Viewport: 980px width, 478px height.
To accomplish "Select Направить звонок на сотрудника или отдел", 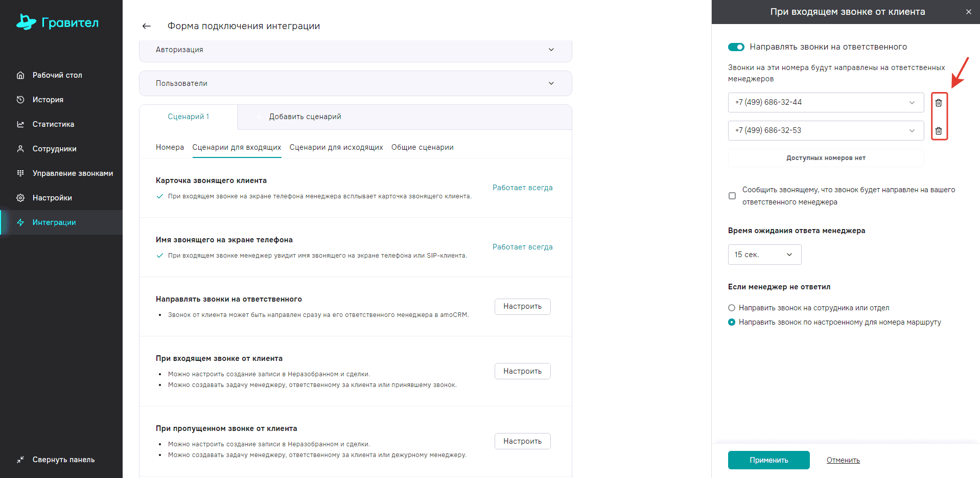I will (x=732, y=308).
